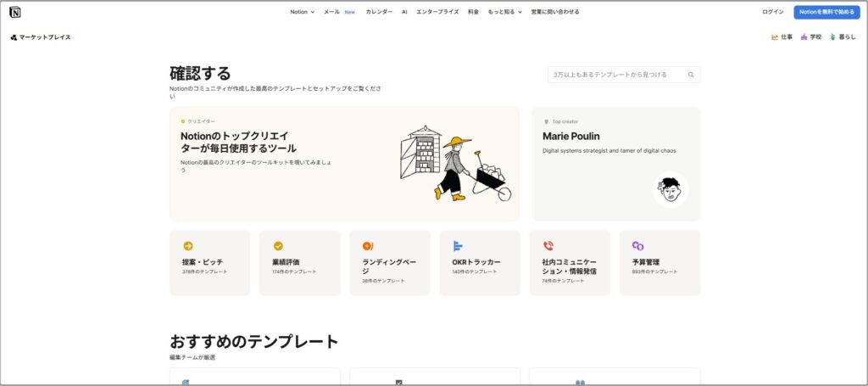Click the 業績評価 checkmark icon
This screenshot has width=868, height=386.
coord(278,246)
